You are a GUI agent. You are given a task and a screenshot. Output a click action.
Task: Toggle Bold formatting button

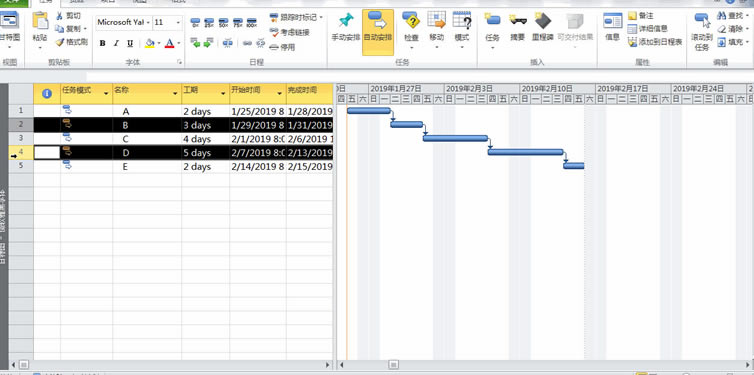point(102,43)
